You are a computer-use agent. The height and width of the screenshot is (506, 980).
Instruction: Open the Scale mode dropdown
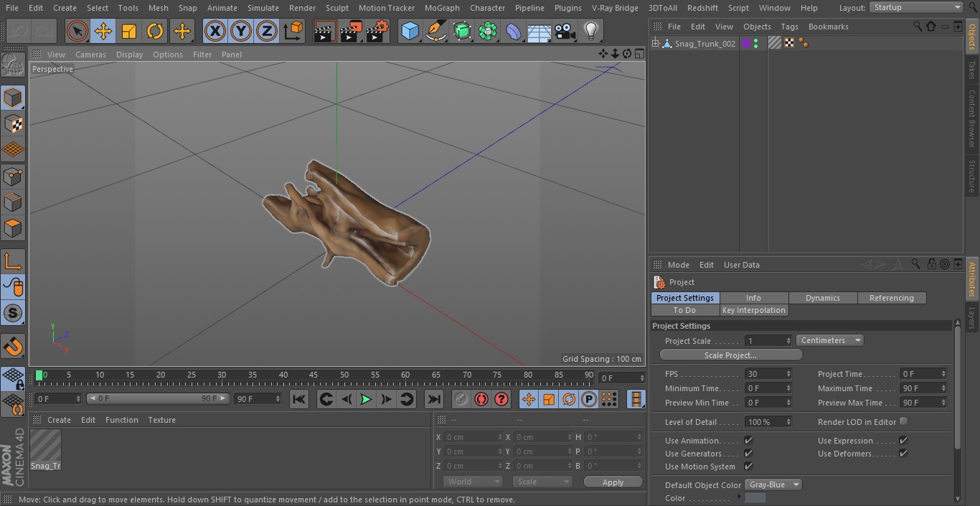coord(542,482)
